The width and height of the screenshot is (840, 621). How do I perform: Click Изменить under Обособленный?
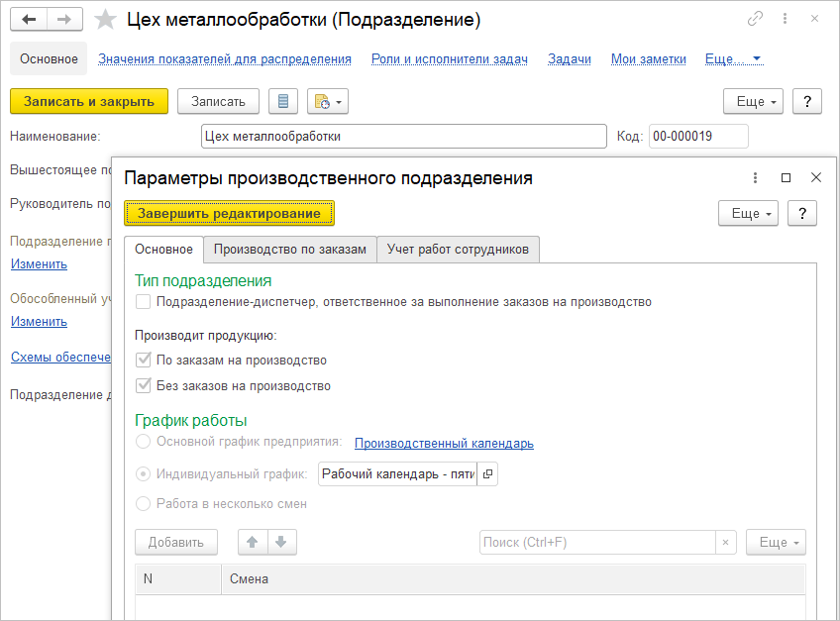[x=39, y=322]
